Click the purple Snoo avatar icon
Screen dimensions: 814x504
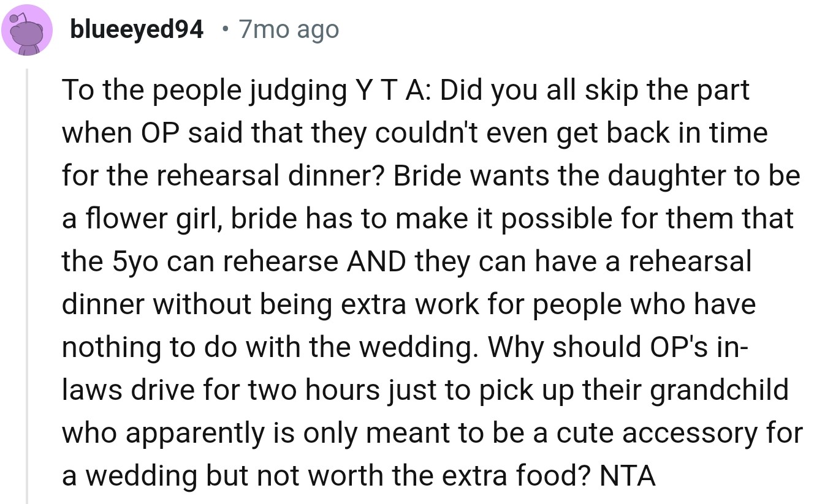coord(26,30)
